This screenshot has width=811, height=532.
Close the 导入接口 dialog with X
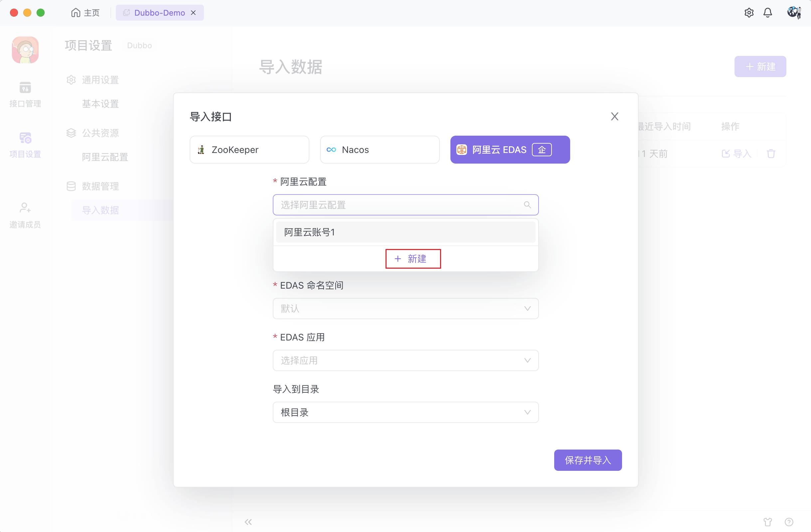[x=614, y=116]
